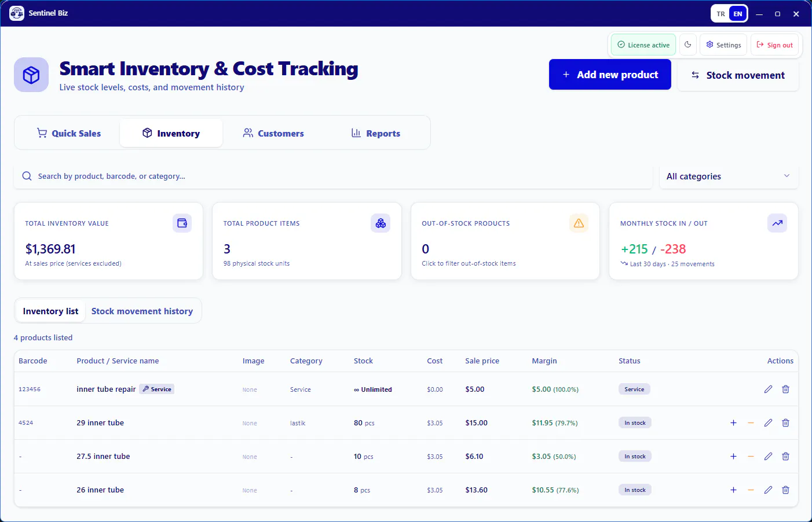The width and height of the screenshot is (812, 522).
Task: Edit the 26 inner tube product
Action: click(768, 490)
